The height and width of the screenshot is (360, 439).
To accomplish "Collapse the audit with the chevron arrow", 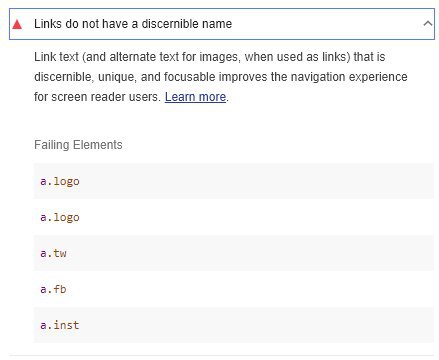I will pos(428,24).
